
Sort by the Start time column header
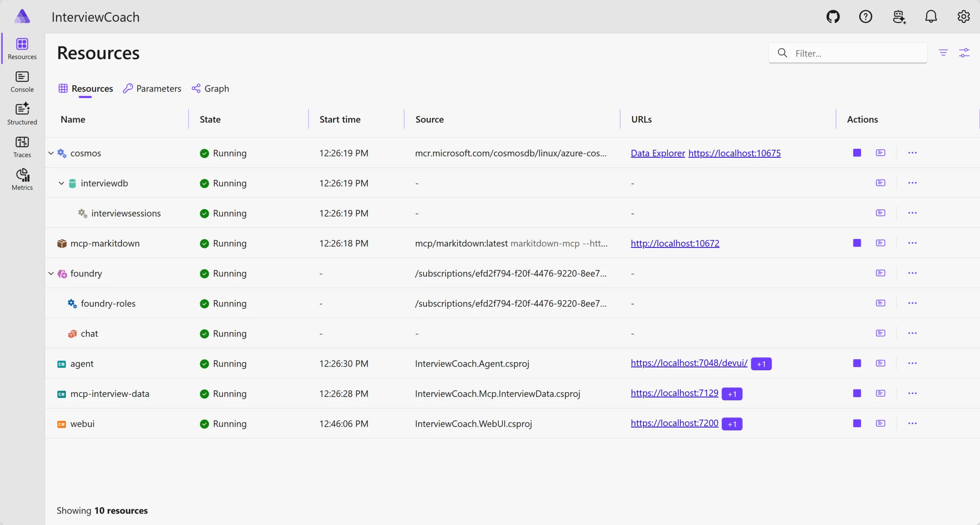[x=340, y=119]
